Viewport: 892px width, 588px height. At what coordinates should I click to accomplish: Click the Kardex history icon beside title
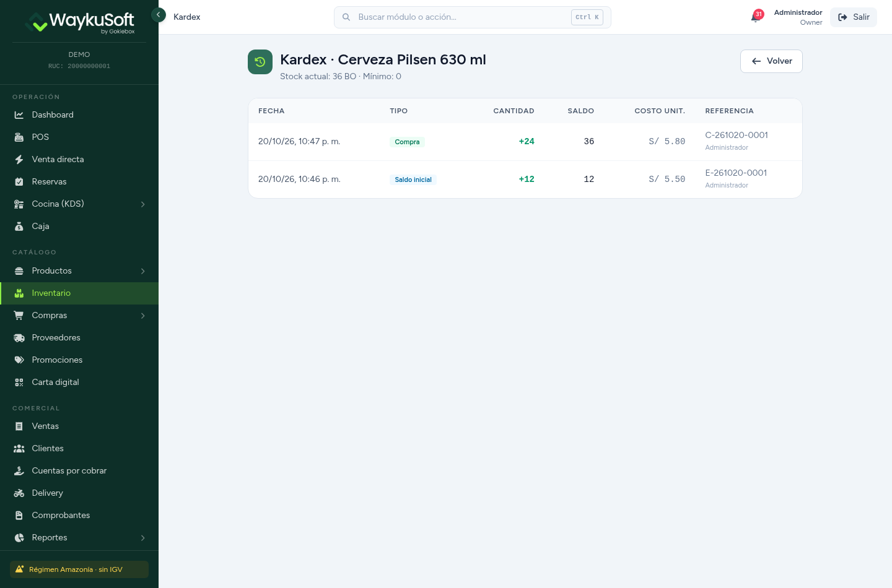tap(260, 62)
